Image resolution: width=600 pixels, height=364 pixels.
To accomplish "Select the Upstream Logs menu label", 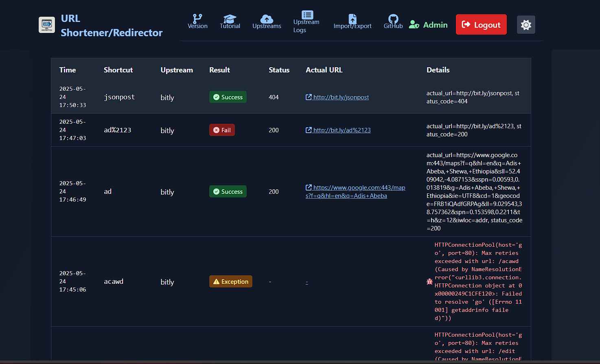I will (x=306, y=26).
